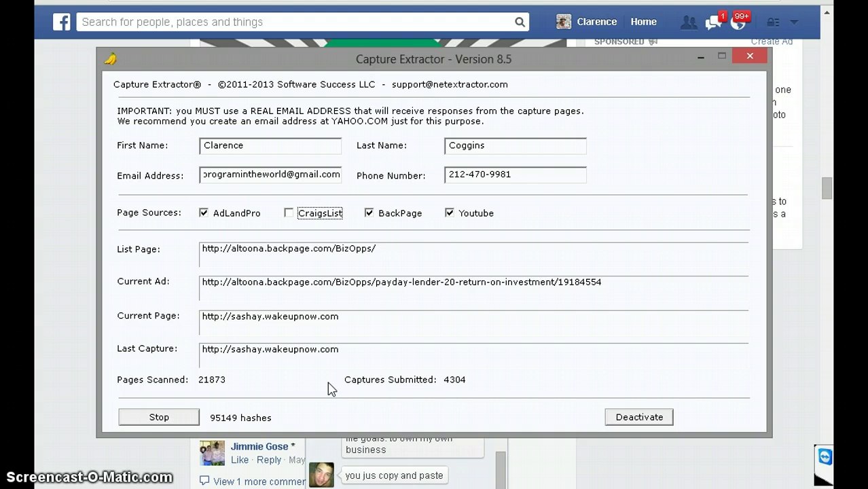
Task: Click the browser page vertical scrollbar thumb
Action: click(x=827, y=188)
